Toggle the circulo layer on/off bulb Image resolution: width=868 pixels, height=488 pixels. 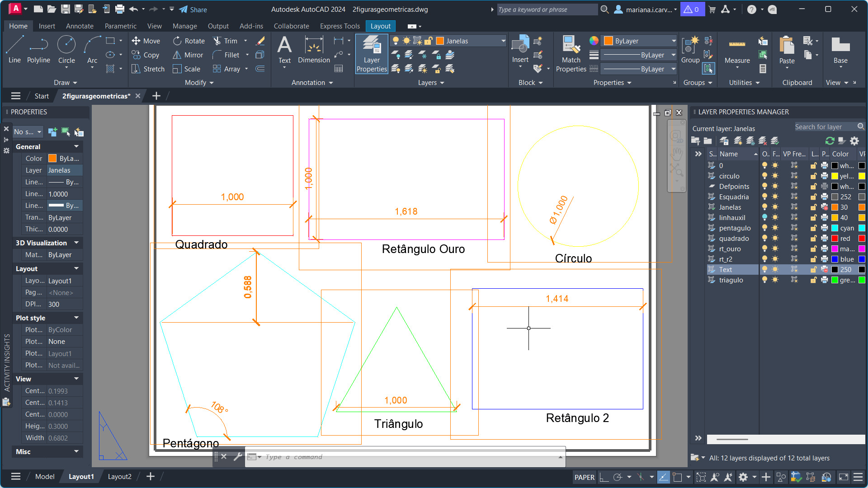click(x=764, y=176)
